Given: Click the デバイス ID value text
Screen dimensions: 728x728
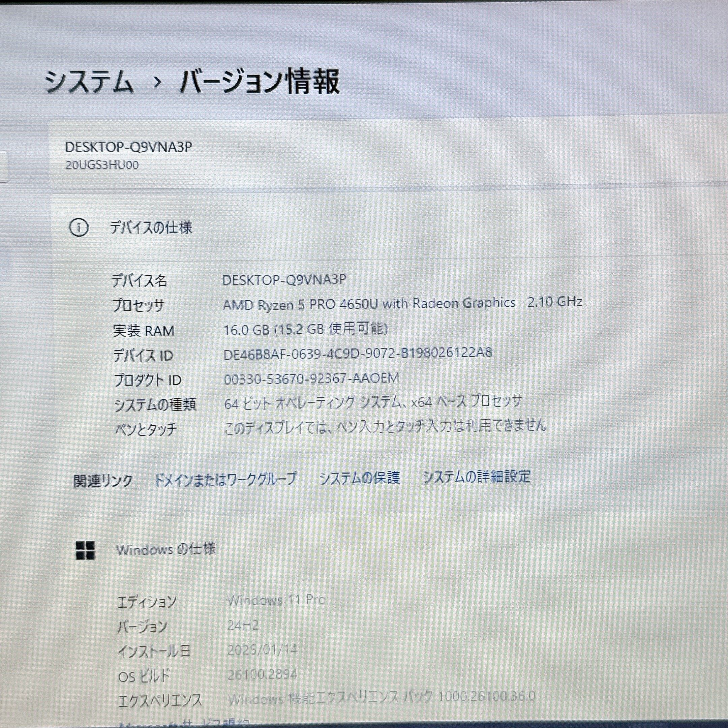Looking at the screenshot, I should coord(357,354).
